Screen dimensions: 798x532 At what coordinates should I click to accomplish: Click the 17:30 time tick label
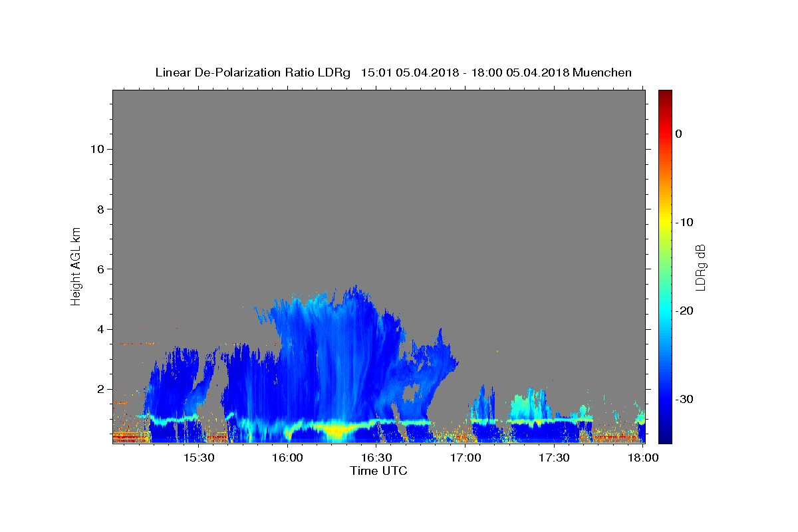pos(553,458)
